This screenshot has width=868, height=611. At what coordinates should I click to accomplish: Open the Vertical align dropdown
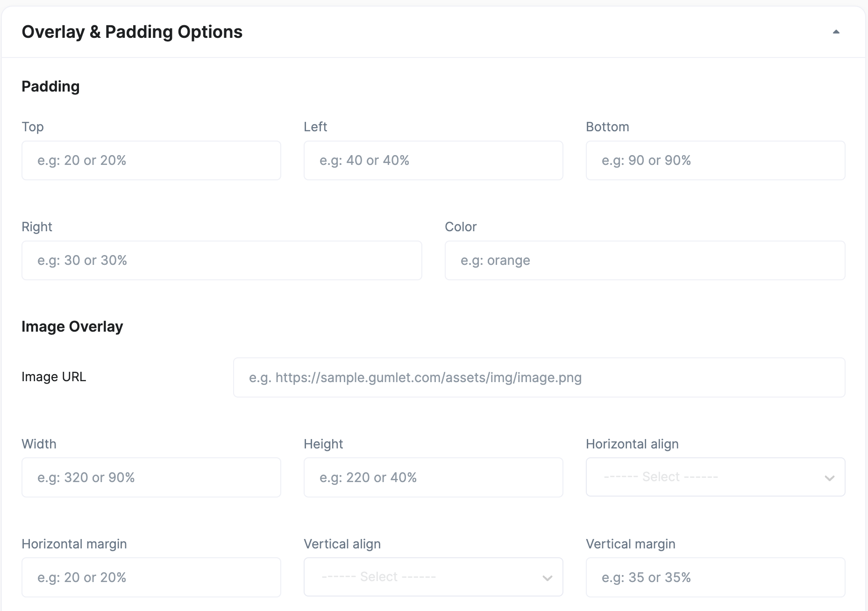(433, 577)
